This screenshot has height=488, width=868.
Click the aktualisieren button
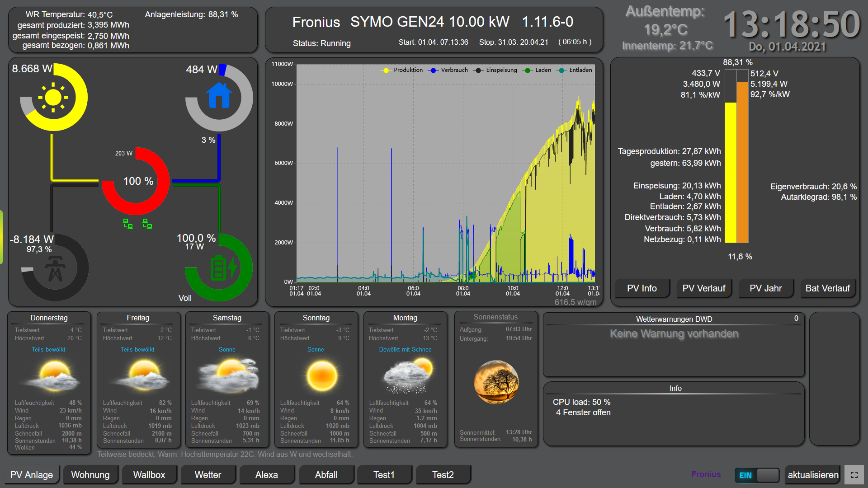tap(813, 475)
